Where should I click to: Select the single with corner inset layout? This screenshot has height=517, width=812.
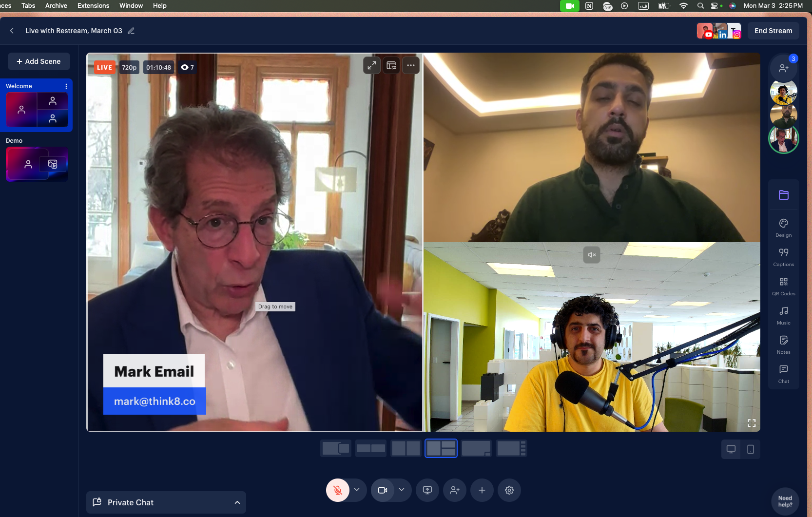476,448
